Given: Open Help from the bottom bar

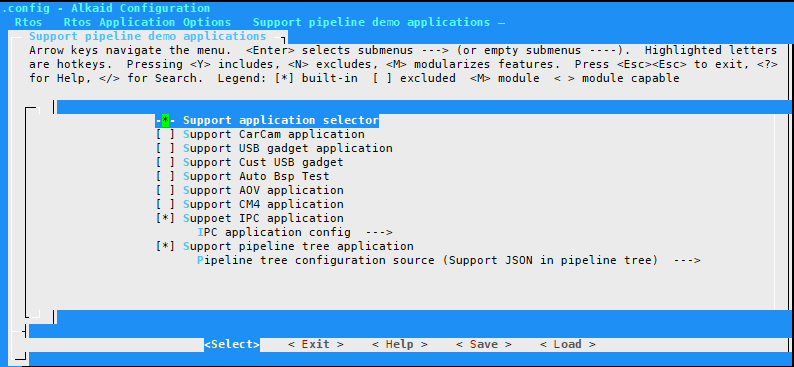Looking at the screenshot, I should click(400, 344).
